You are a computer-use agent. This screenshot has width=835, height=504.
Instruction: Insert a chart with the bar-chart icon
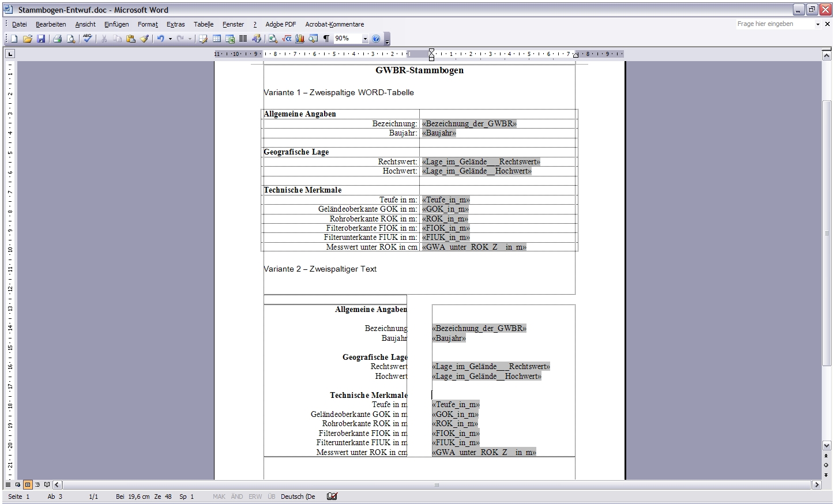[300, 39]
